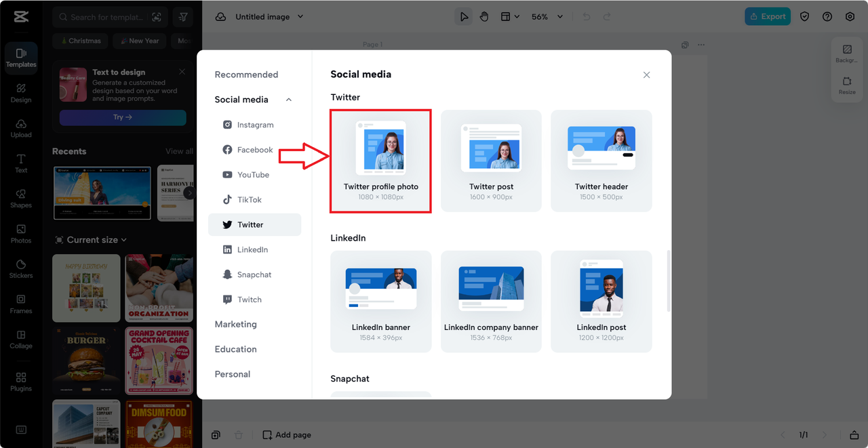Viewport: 868px width, 448px height.
Task: Click the Export button
Action: [x=768, y=17]
